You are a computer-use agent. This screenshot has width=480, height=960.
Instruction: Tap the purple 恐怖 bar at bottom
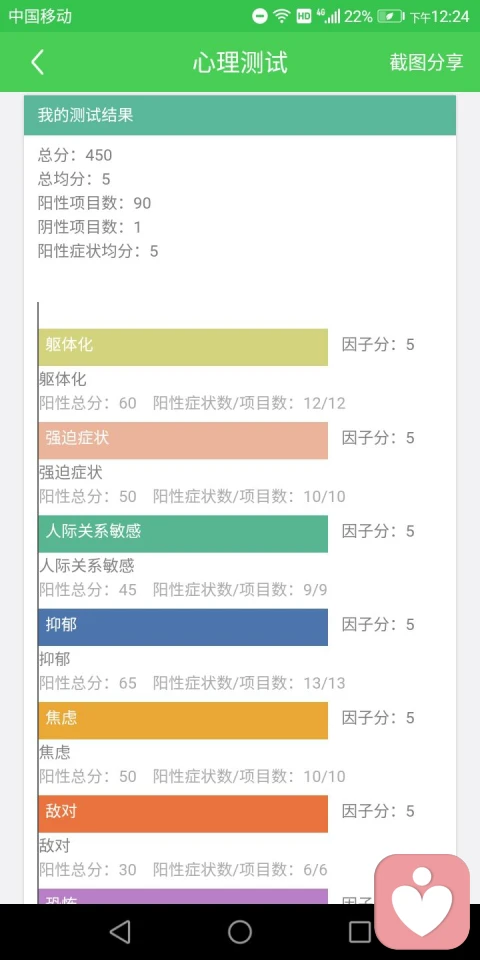coord(183,896)
